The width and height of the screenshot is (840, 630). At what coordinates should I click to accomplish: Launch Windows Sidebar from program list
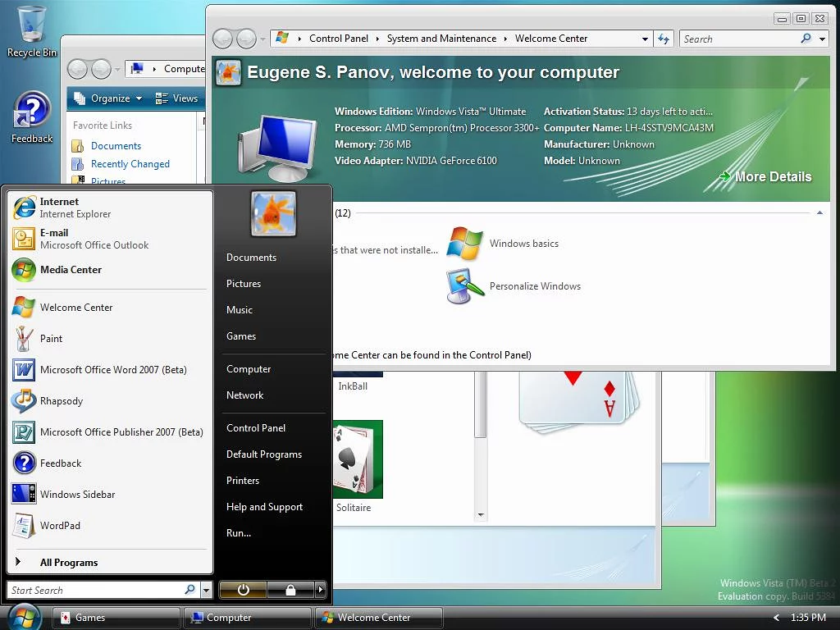tap(77, 495)
